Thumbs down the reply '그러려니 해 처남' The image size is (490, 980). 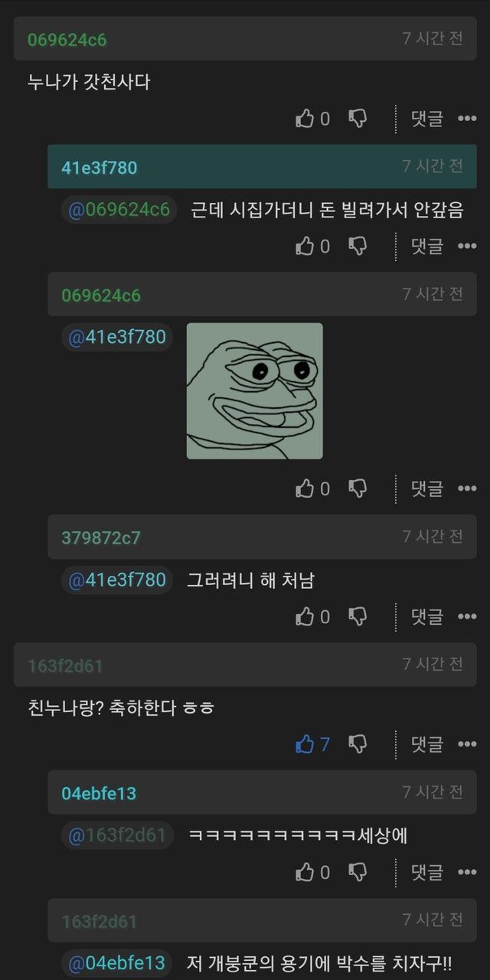click(x=358, y=616)
